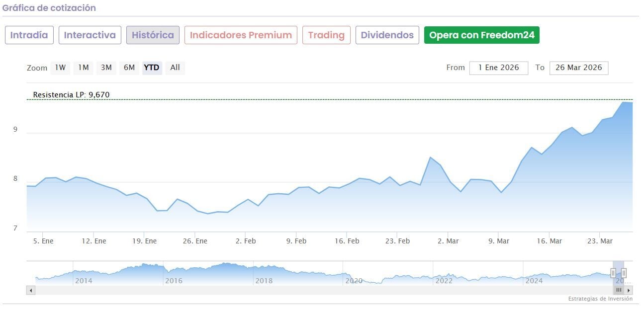Set zoom range to 1M
Viewport: 644px width, 313px height.
click(83, 68)
